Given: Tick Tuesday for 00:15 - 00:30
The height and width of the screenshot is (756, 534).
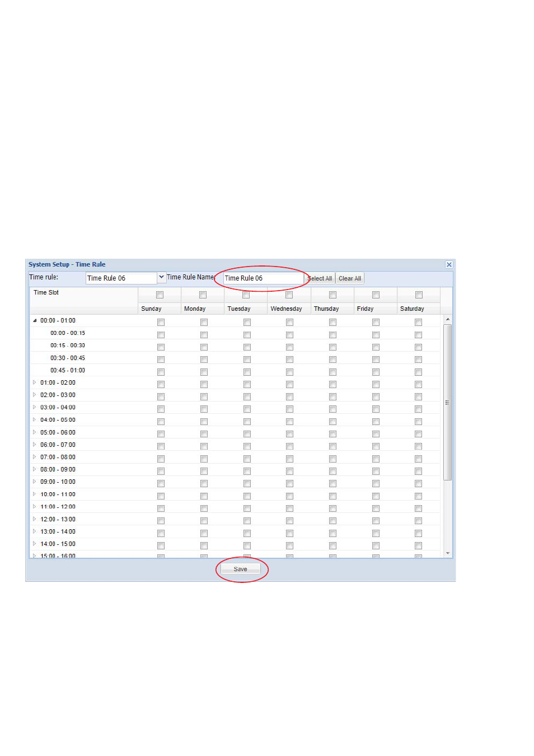Looking at the screenshot, I should pos(247,347).
